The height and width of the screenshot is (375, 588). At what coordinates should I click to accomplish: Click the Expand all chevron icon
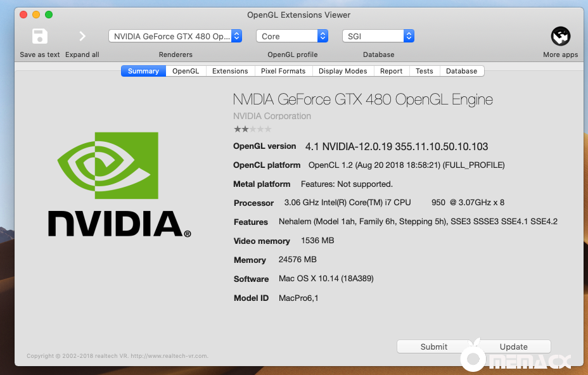tap(82, 36)
